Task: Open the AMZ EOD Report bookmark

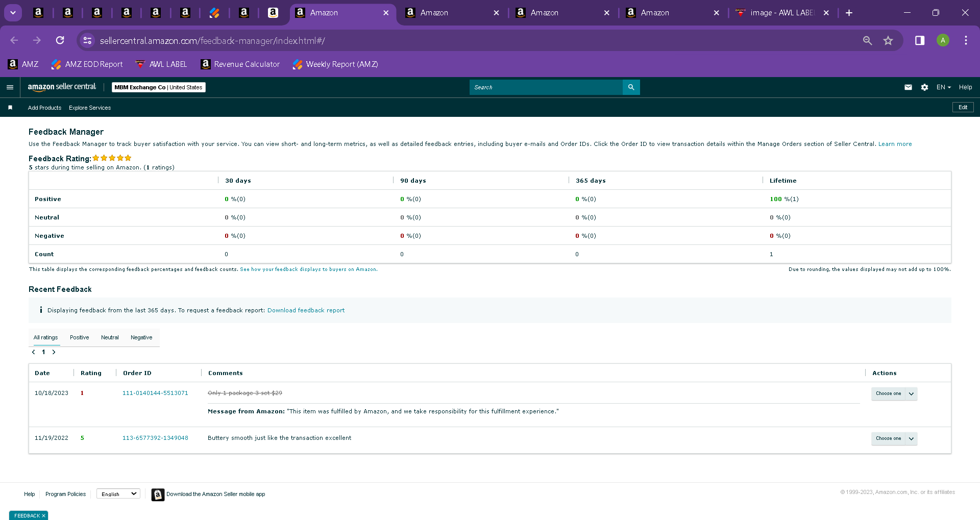Action: click(x=87, y=64)
